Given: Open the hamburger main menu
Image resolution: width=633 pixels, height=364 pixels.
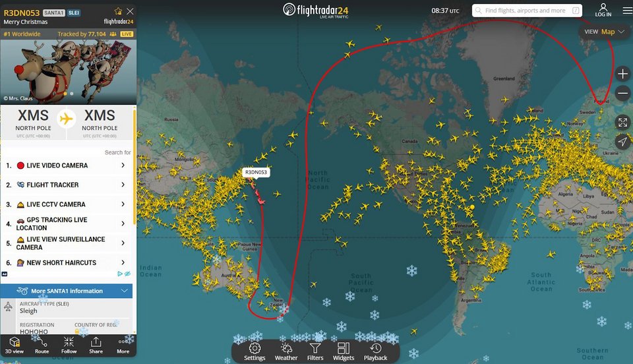Looking at the screenshot, I should [x=626, y=11].
